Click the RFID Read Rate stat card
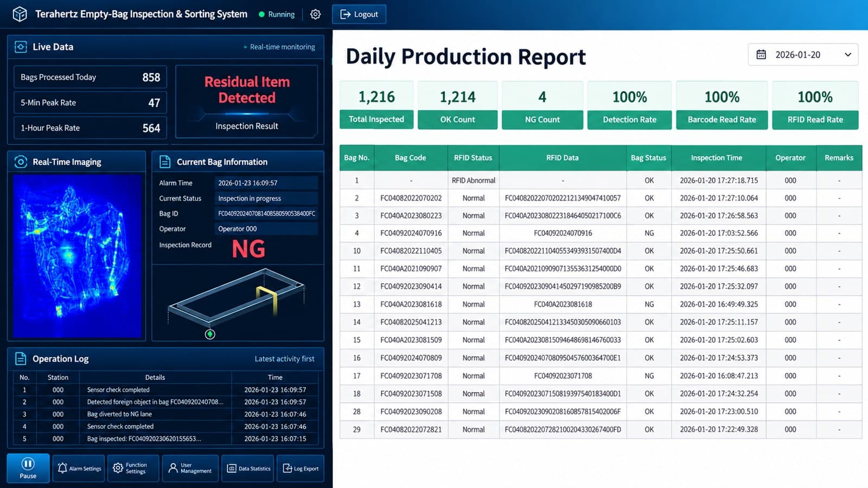 [815, 105]
